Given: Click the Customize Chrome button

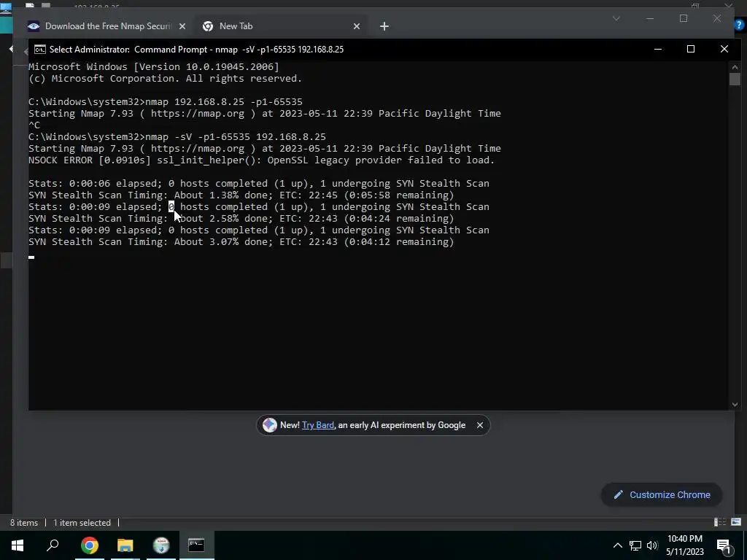Looking at the screenshot, I should coord(662,495).
